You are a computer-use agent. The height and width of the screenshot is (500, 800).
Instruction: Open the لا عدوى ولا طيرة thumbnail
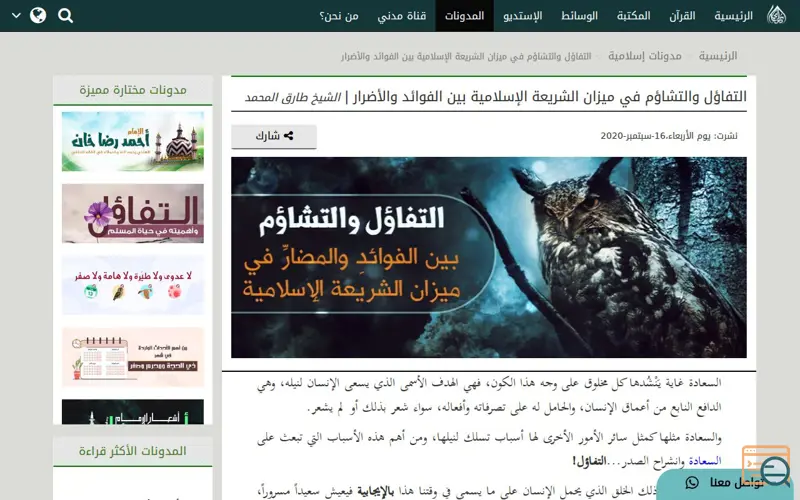[x=133, y=285]
